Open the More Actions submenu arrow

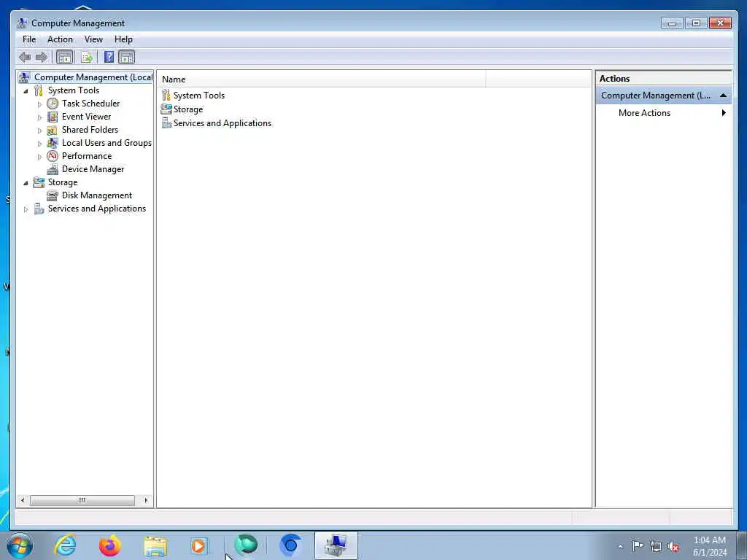click(x=724, y=113)
